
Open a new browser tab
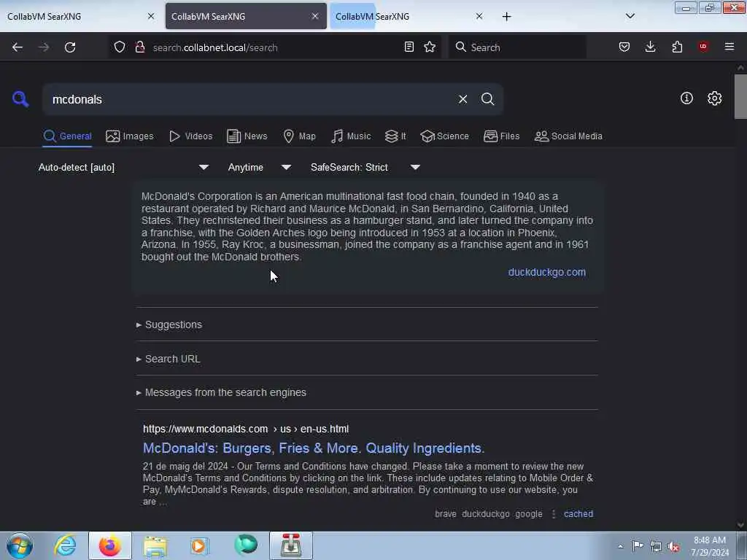(506, 17)
